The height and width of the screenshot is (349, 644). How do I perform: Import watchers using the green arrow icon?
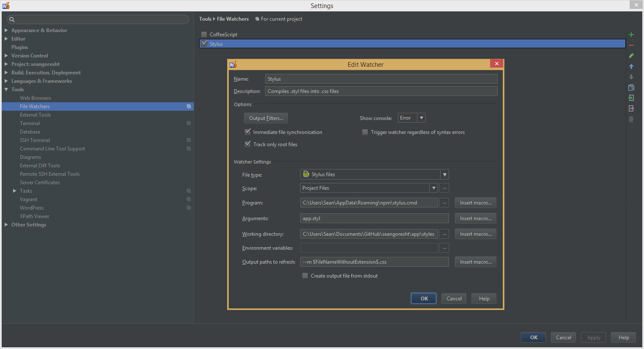(x=631, y=98)
